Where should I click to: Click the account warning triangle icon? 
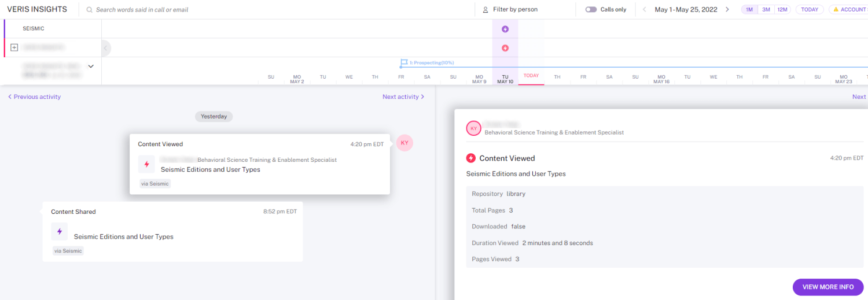(x=836, y=10)
